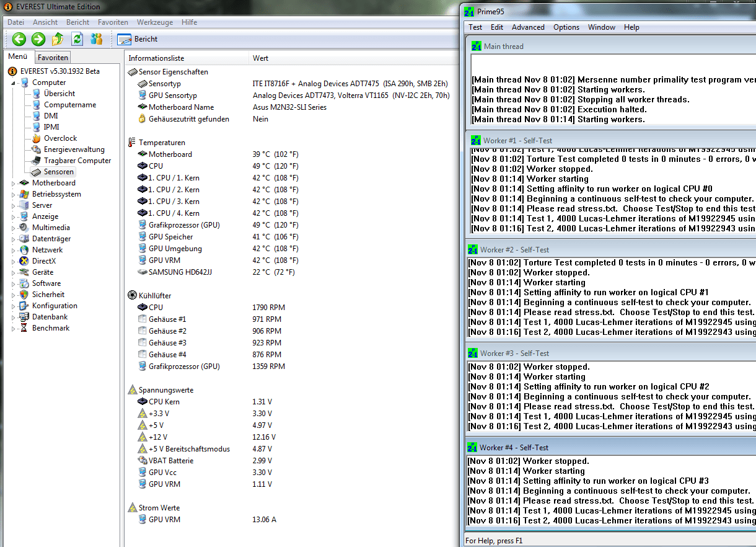Select the +12 V voltage row

click(x=291, y=437)
